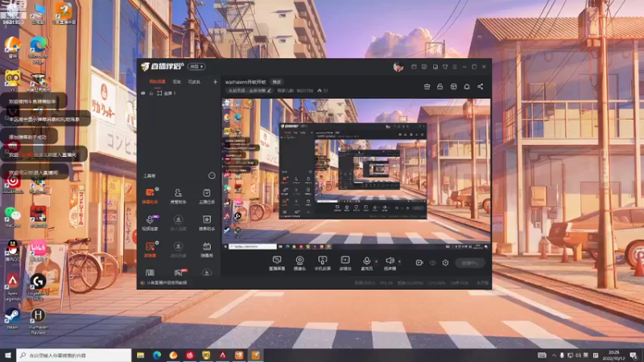Click the bell notification icon above the preview
Image resolution: width=644 pixels, height=362 pixels.
click(467, 87)
